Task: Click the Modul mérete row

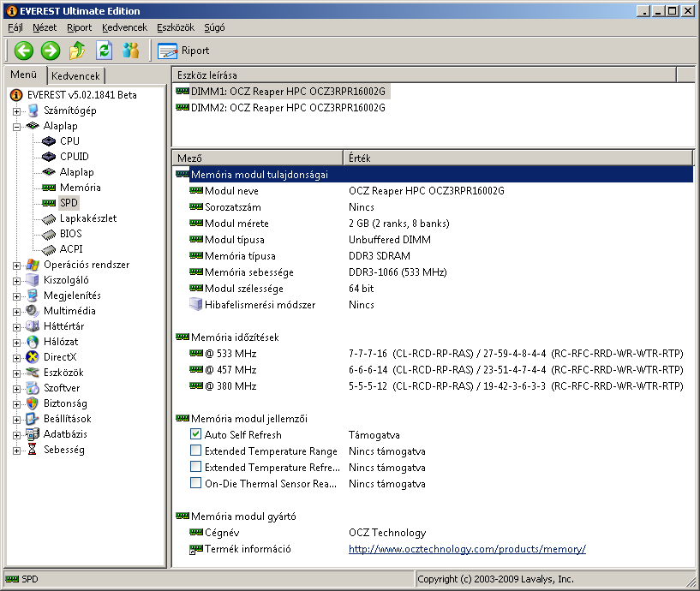Action: (x=434, y=224)
